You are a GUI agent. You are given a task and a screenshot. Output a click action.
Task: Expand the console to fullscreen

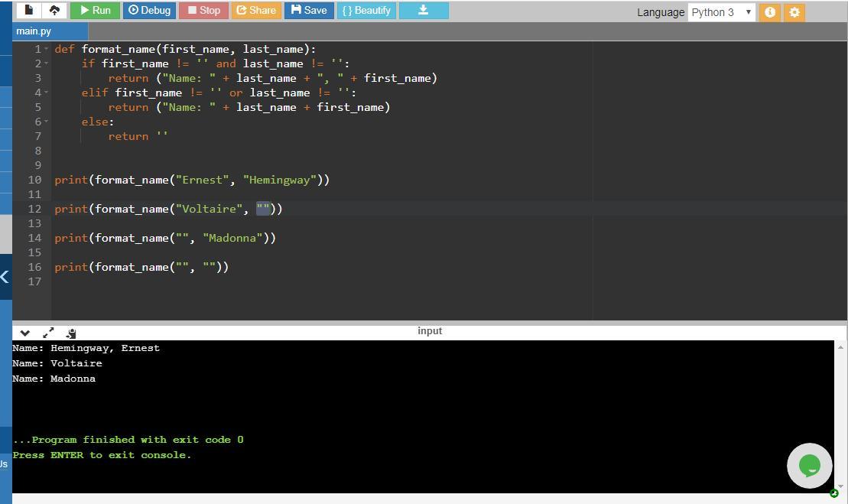tap(48, 333)
